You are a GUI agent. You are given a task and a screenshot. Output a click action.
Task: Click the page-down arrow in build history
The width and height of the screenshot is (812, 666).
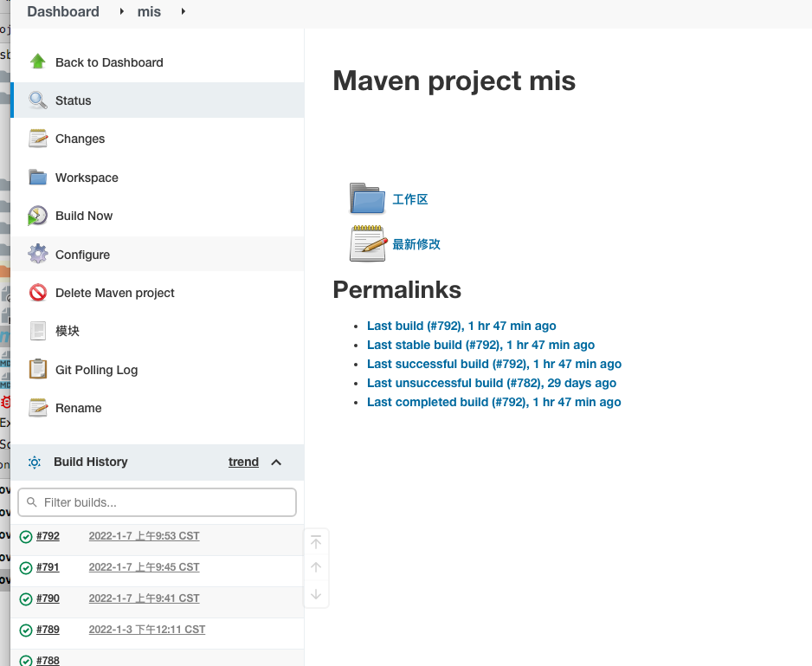(x=316, y=594)
